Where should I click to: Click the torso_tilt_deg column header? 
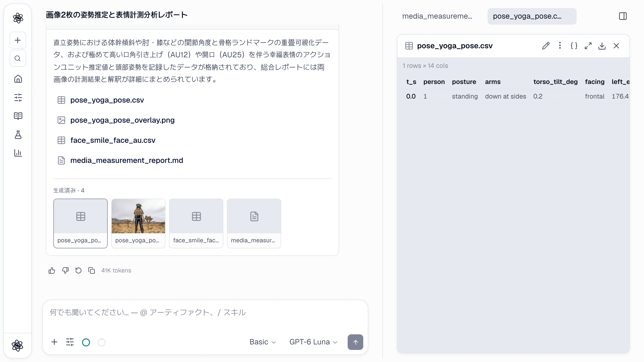(555, 82)
